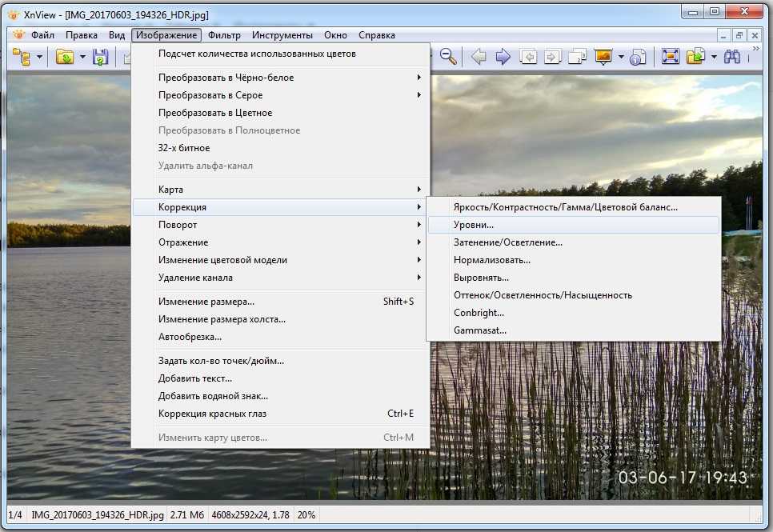Screen dimensions: 773x532
Task: Click the Open file folder icon
Action: coord(64,57)
